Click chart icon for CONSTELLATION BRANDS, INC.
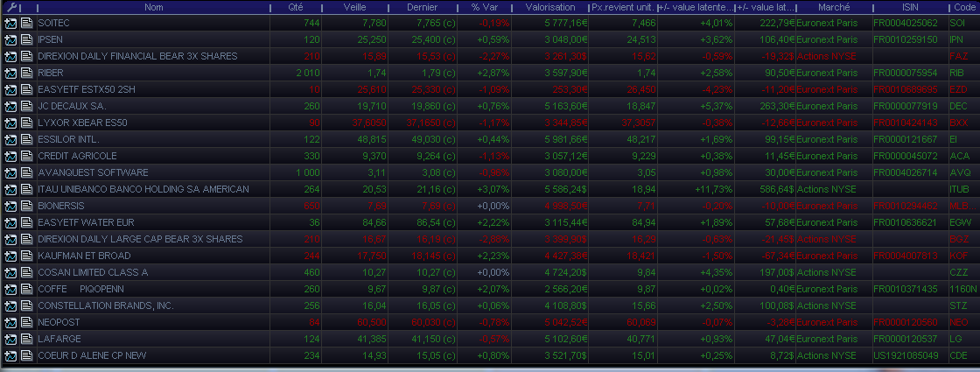The image size is (980, 372). coord(10,305)
